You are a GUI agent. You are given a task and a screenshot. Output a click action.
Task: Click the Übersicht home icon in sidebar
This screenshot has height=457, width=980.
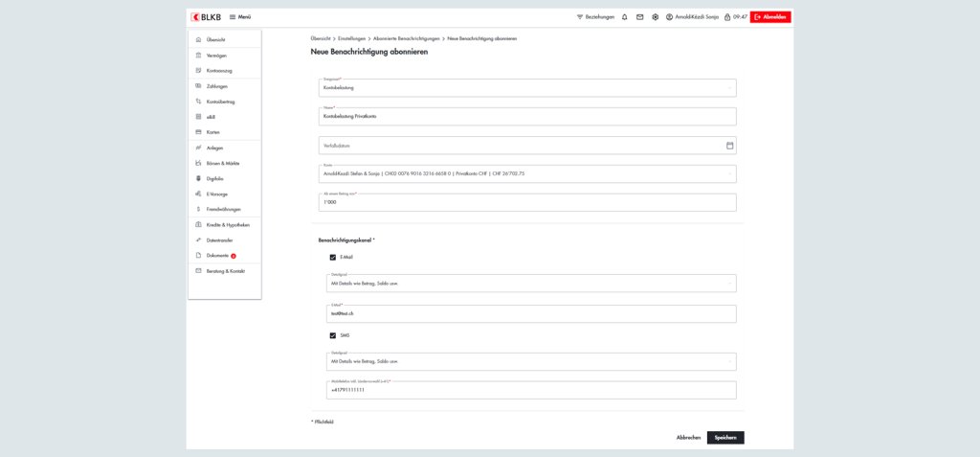198,39
